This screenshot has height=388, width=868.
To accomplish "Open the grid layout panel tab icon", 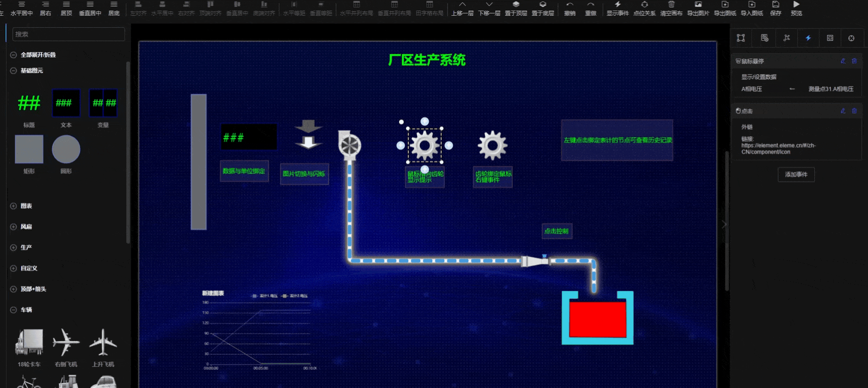I will 830,38.
